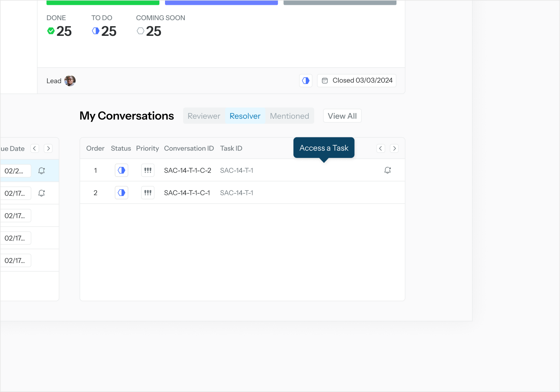This screenshot has height=392, width=560.
Task: Click the left arrow beside Due Date header
Action: tap(35, 149)
